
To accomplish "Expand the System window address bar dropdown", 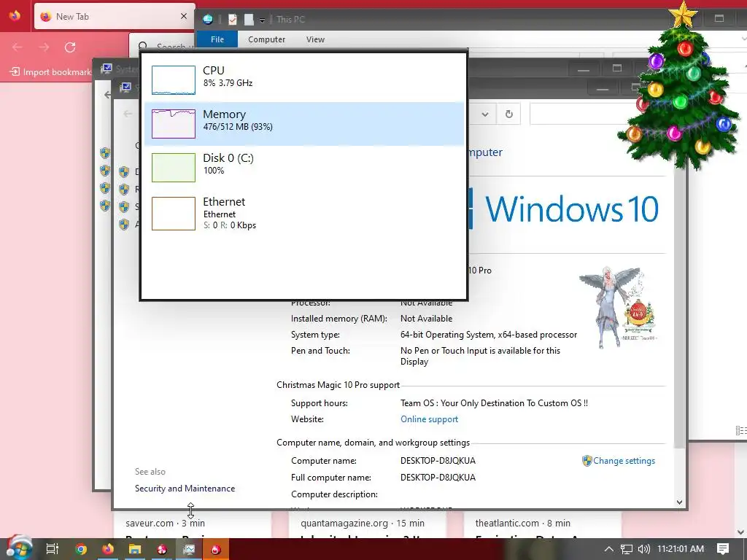I will click(485, 114).
